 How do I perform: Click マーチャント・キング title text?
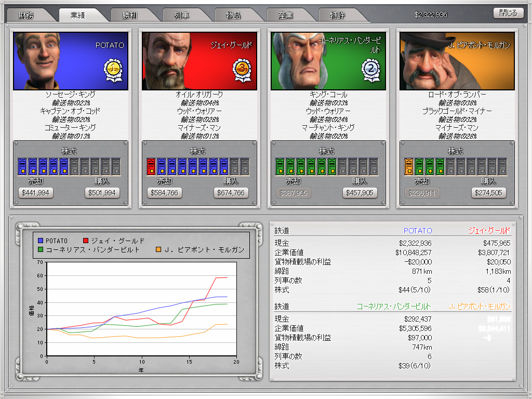pyautogui.click(x=328, y=128)
